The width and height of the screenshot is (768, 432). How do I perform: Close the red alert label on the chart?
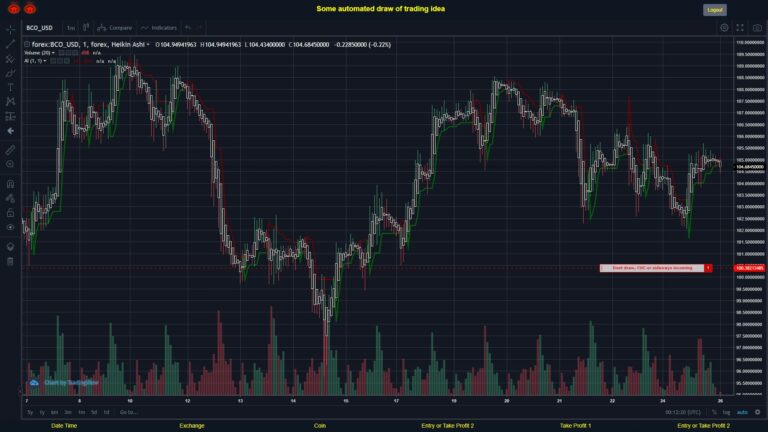708,268
